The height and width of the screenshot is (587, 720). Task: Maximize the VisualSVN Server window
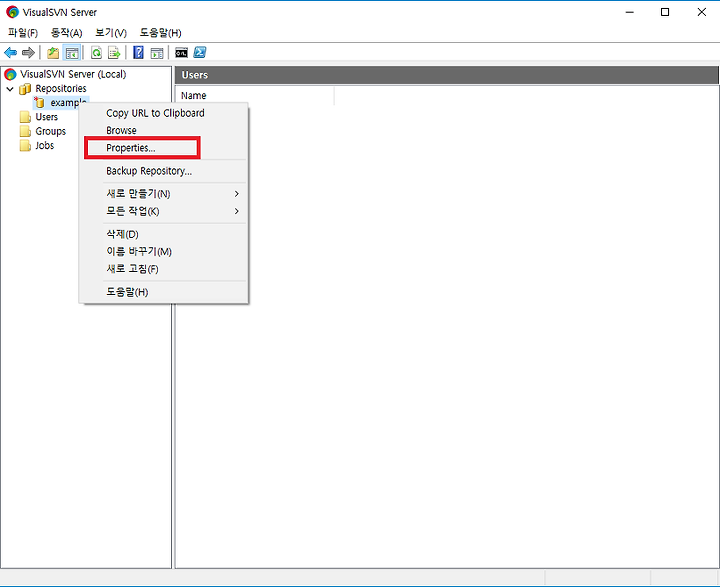click(665, 12)
